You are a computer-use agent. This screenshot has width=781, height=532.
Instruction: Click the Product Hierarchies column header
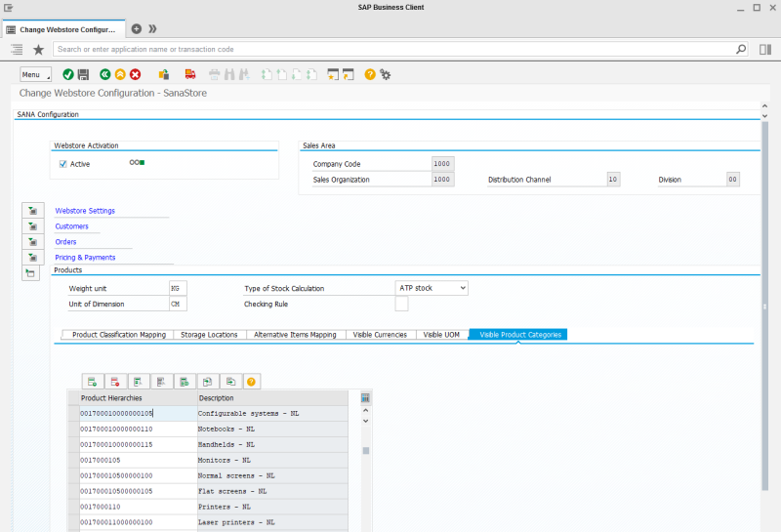click(x=139, y=398)
